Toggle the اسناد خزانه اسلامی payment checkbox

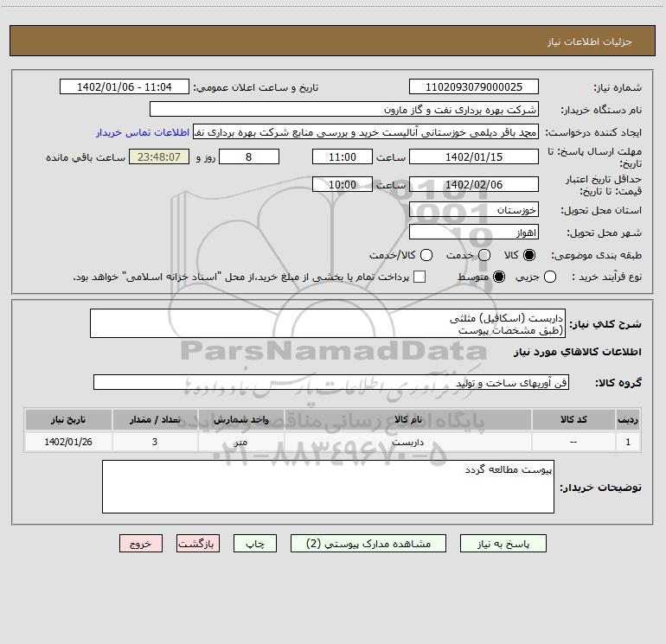[419, 277]
